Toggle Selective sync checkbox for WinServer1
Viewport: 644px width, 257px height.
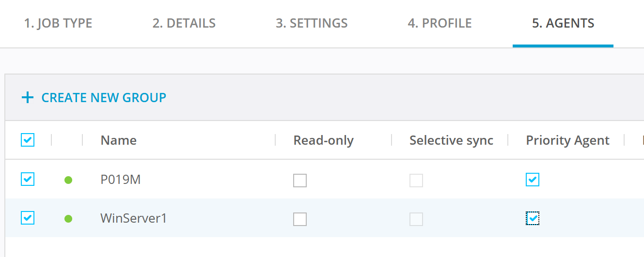(416, 219)
